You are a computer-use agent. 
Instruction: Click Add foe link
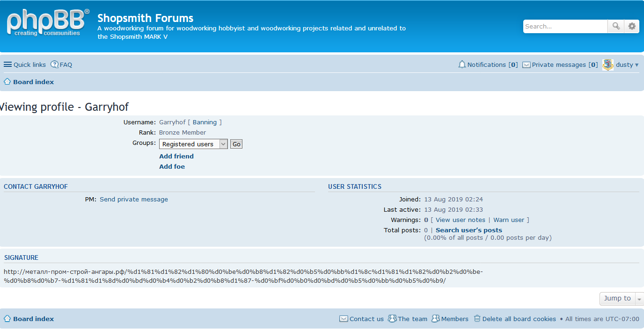(172, 166)
